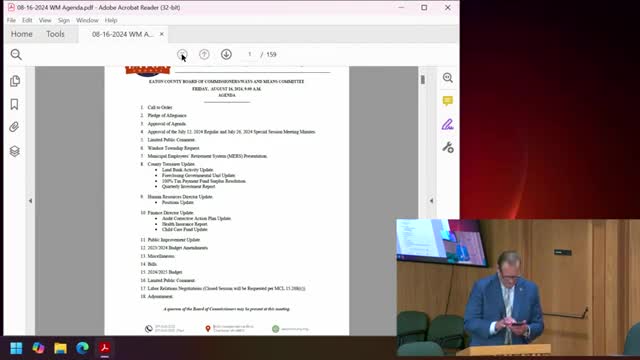The width and height of the screenshot is (640, 360).
Task: Open the Window menu
Action: [87, 20]
